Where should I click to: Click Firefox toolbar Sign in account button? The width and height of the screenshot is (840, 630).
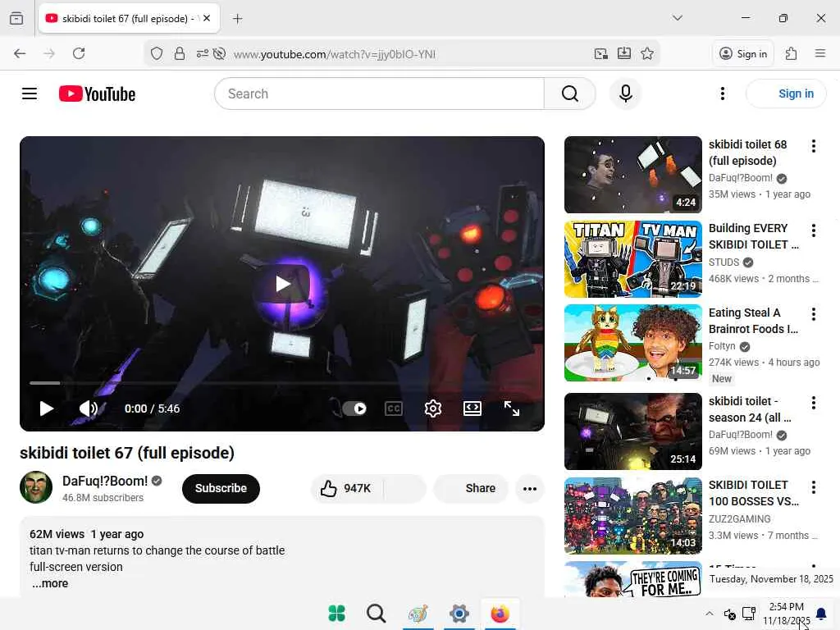tap(743, 53)
